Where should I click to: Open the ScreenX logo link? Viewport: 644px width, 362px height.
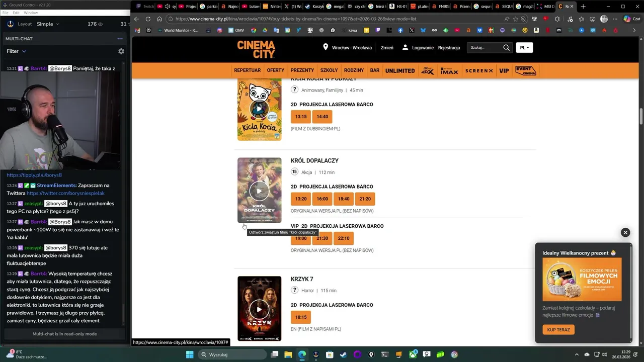click(x=479, y=71)
